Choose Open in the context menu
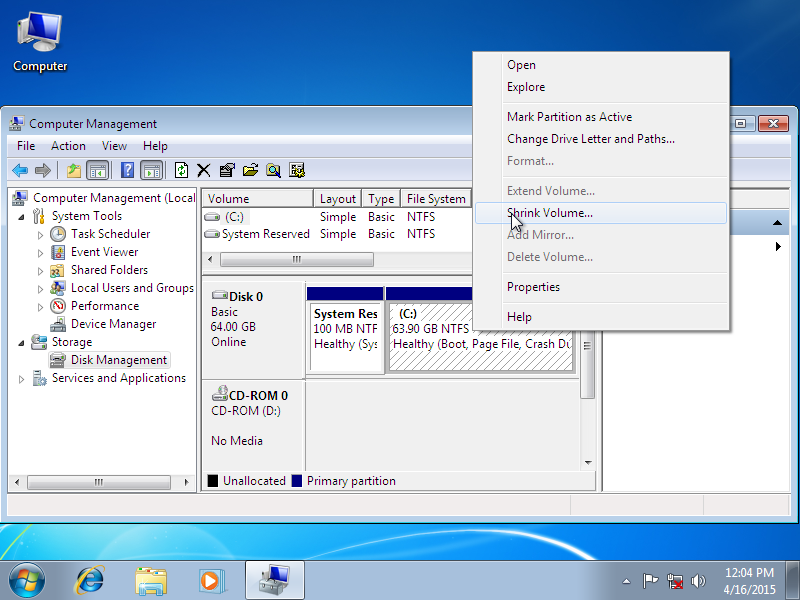The height and width of the screenshot is (600, 800). [x=601, y=65]
